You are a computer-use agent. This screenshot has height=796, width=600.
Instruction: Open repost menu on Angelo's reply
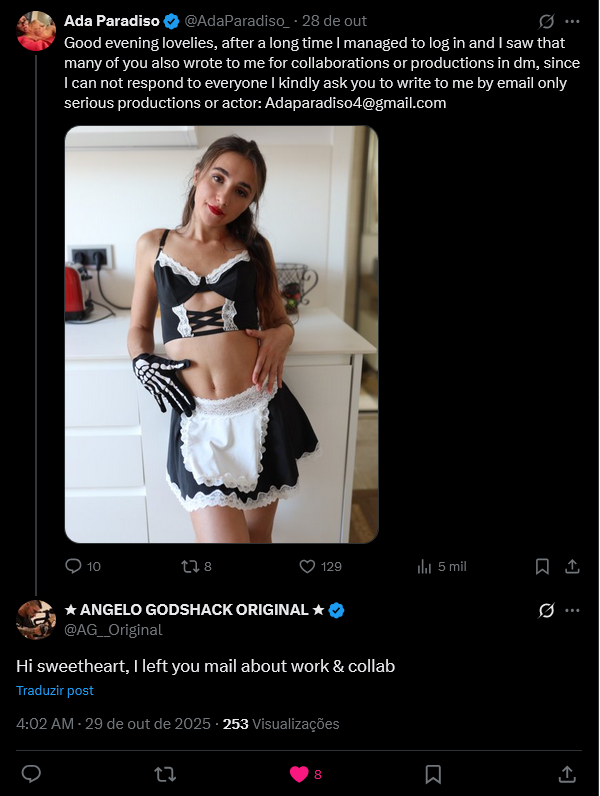(166, 774)
